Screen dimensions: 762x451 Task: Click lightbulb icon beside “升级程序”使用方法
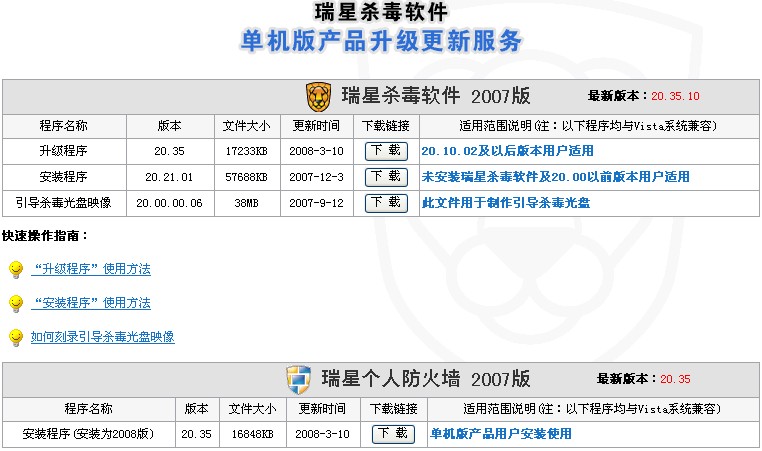[16, 269]
